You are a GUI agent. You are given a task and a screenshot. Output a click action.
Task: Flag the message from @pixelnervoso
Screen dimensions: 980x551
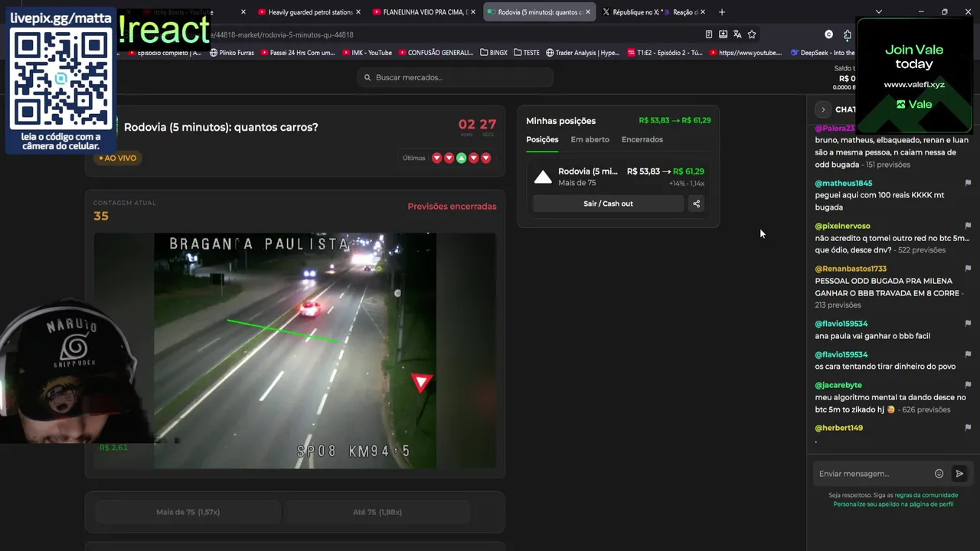(x=968, y=226)
